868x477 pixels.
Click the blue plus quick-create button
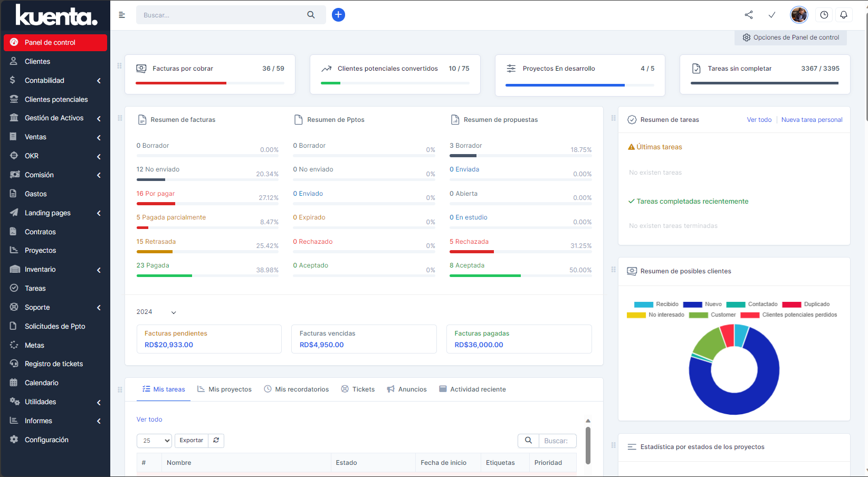point(338,15)
